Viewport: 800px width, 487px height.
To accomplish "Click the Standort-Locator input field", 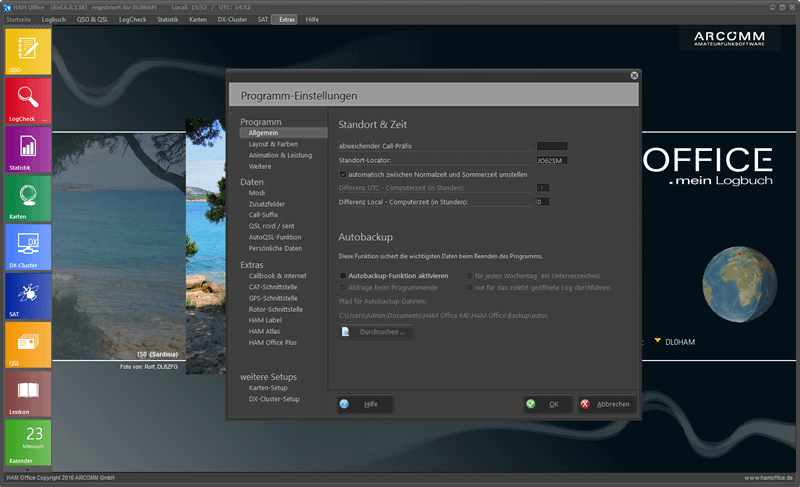I will pos(552,160).
